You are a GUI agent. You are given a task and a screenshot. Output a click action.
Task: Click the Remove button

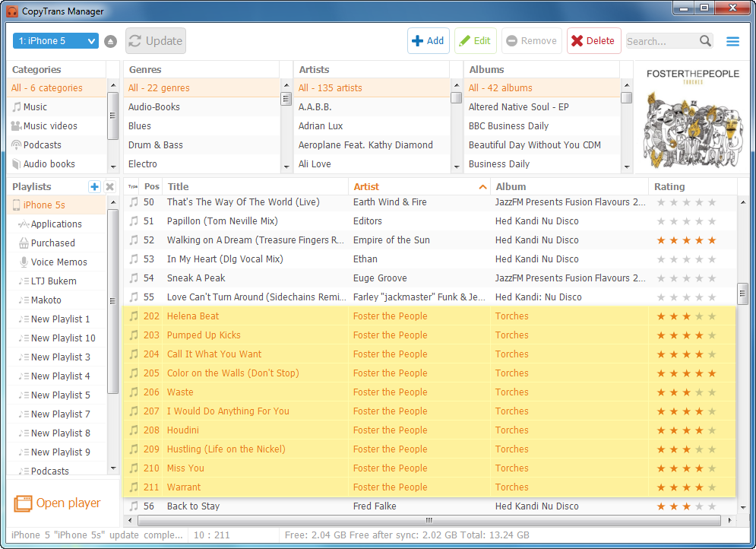532,41
